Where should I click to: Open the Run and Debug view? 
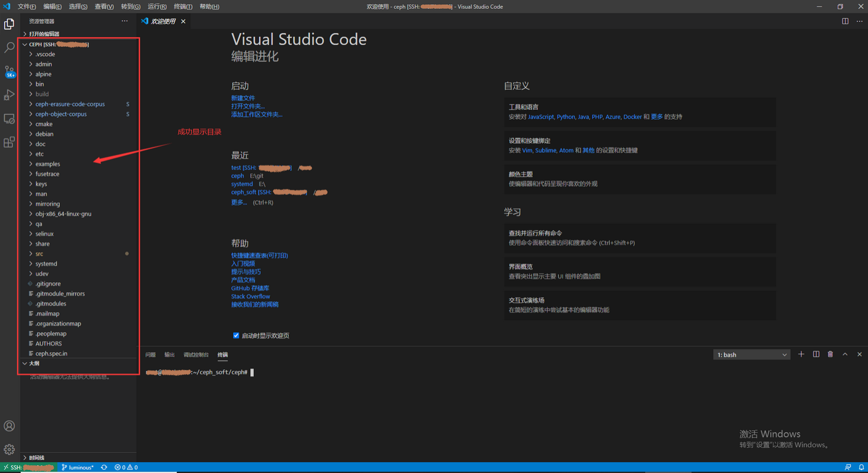tap(9, 95)
